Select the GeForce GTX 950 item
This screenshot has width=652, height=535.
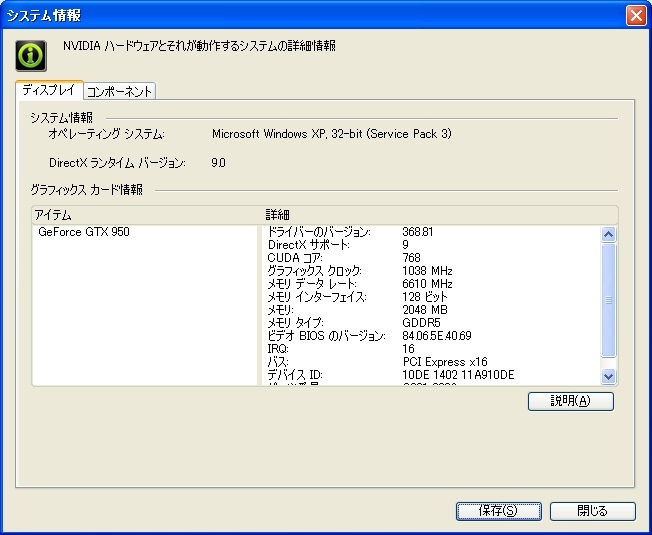(x=84, y=232)
